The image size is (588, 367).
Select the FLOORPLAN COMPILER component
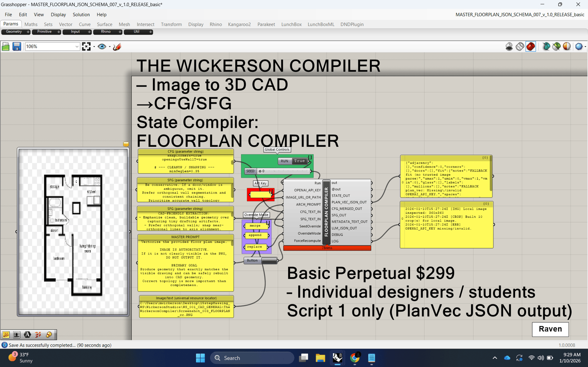pos(326,212)
